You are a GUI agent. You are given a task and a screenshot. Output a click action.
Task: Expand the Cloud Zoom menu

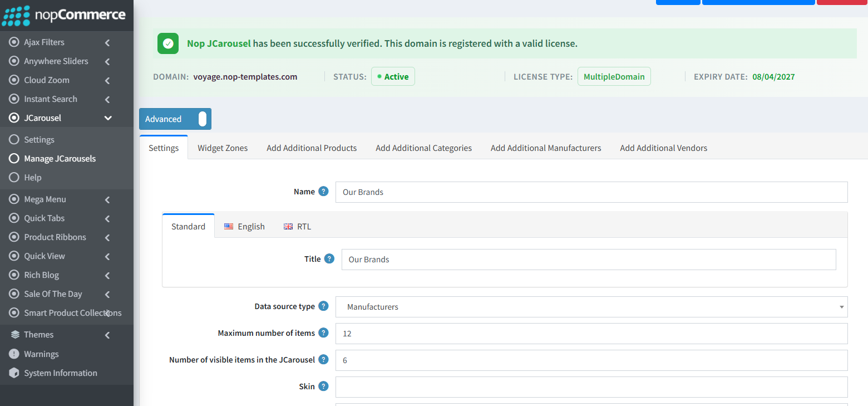tap(107, 80)
